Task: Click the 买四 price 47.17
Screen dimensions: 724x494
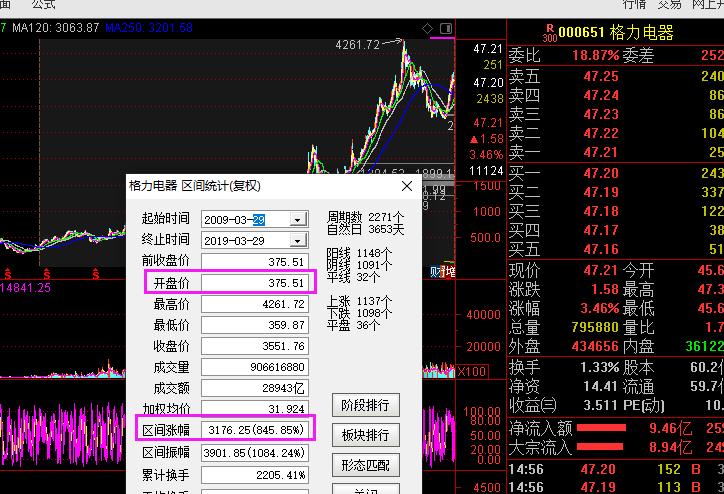Action: pos(601,230)
